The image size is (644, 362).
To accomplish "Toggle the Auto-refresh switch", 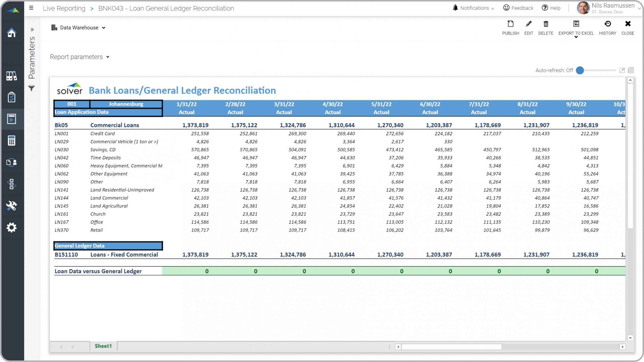I will 580,70.
